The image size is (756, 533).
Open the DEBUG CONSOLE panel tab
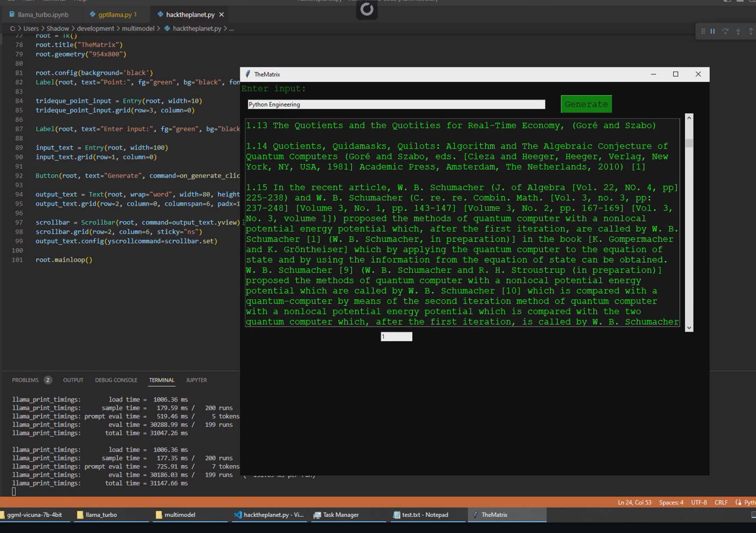(x=116, y=380)
